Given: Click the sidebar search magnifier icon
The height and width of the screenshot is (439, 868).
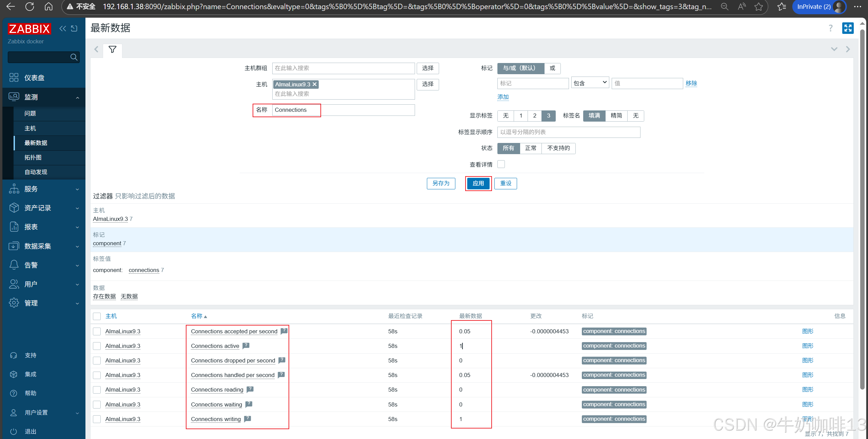Looking at the screenshot, I should pyautogui.click(x=74, y=57).
